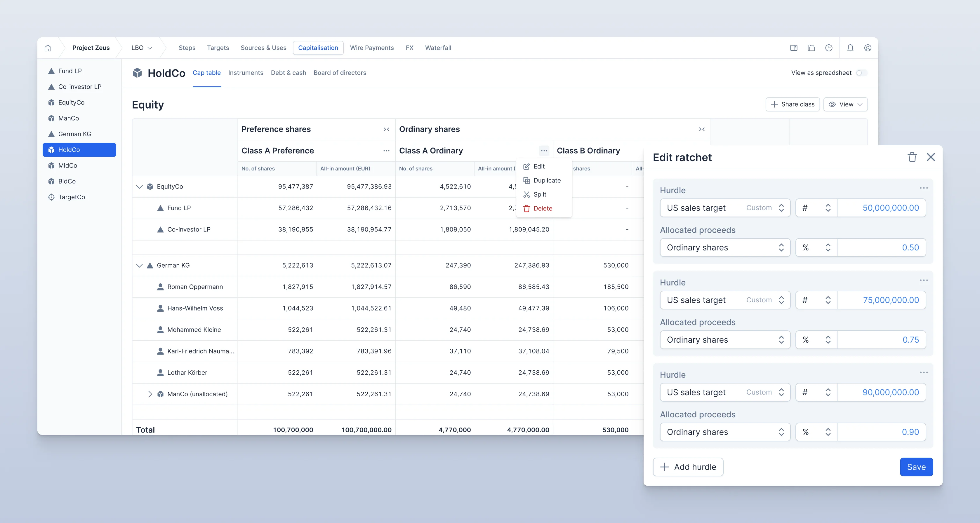Click Add hurdle
Viewport: 980px width, 523px height.
coord(688,467)
